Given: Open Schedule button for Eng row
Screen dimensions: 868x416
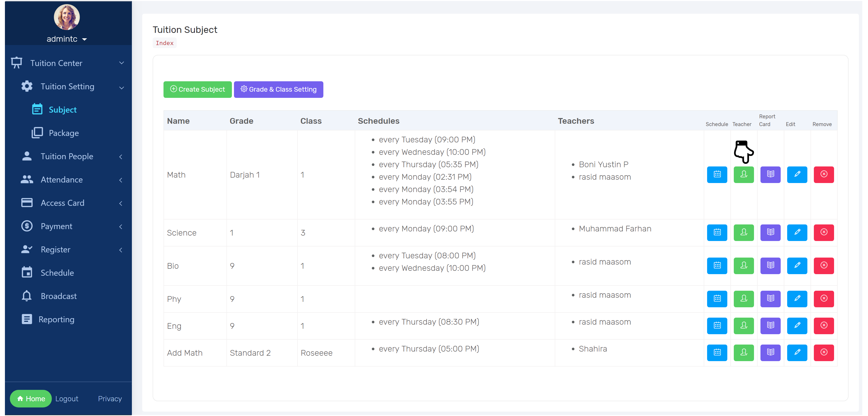Looking at the screenshot, I should point(717,325).
